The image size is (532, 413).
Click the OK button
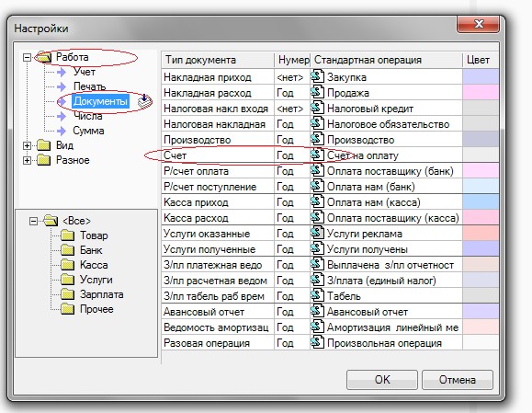[x=382, y=379]
